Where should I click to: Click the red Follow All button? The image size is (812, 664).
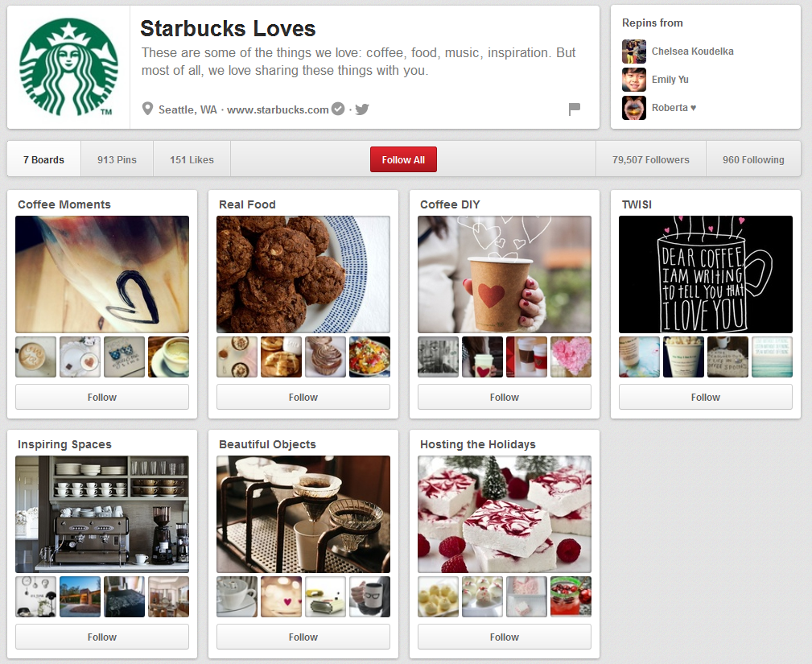coord(403,159)
